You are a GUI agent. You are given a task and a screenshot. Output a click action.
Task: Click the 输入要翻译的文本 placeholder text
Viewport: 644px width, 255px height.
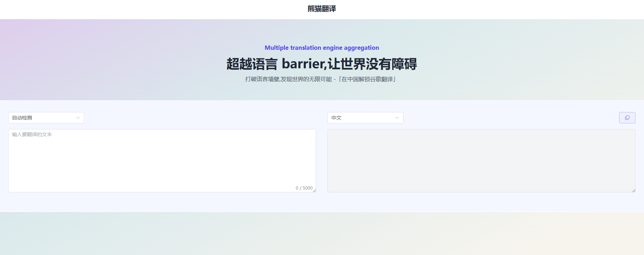[x=32, y=134]
